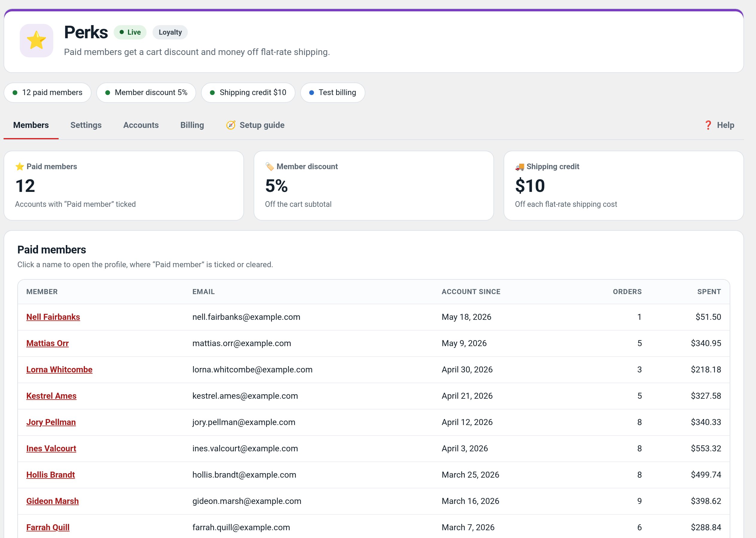Open Lorna Whitcombe profile

click(x=59, y=370)
